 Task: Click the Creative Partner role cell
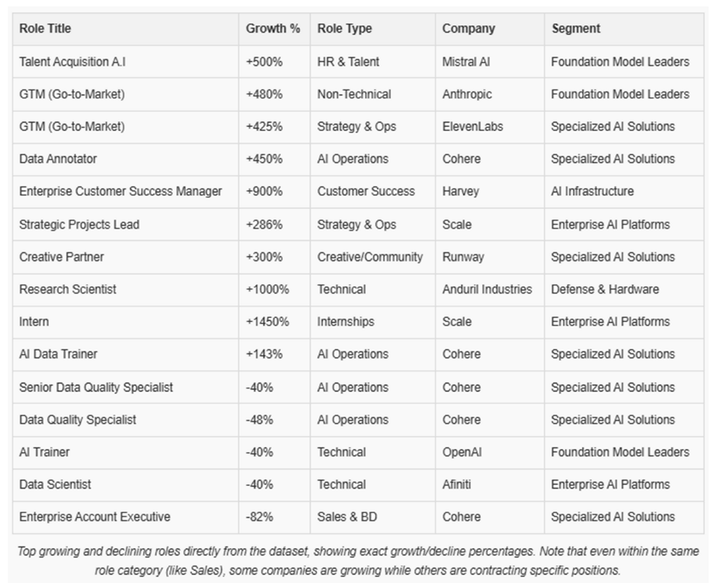point(61,257)
